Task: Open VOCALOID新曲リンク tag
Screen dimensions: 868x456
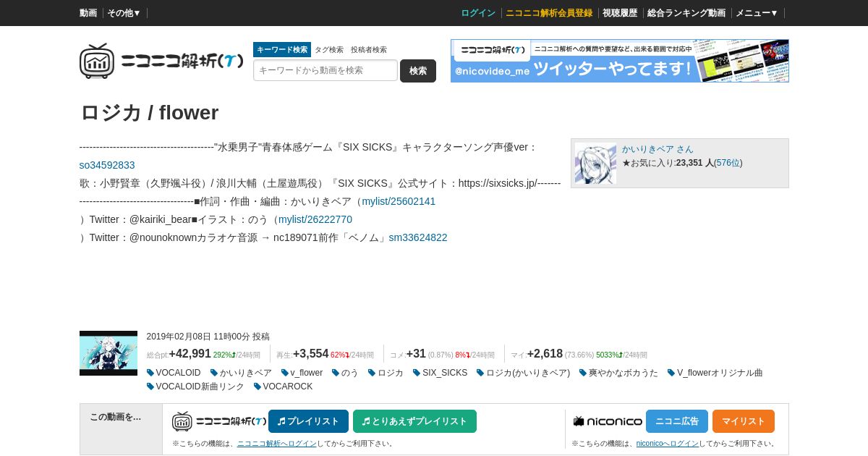Action: [x=195, y=387]
